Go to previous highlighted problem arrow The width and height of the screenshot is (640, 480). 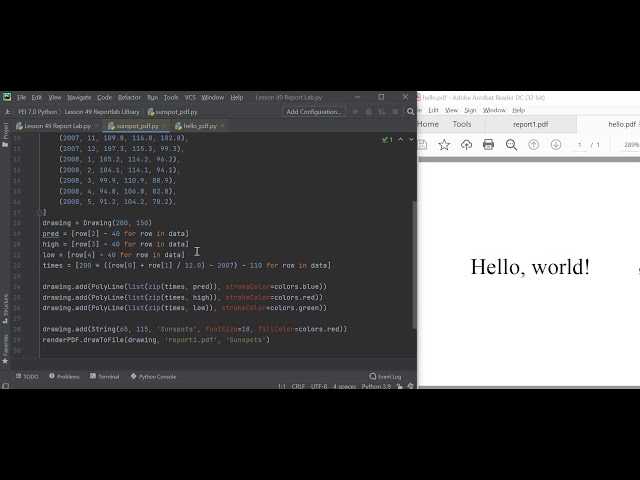click(400, 140)
